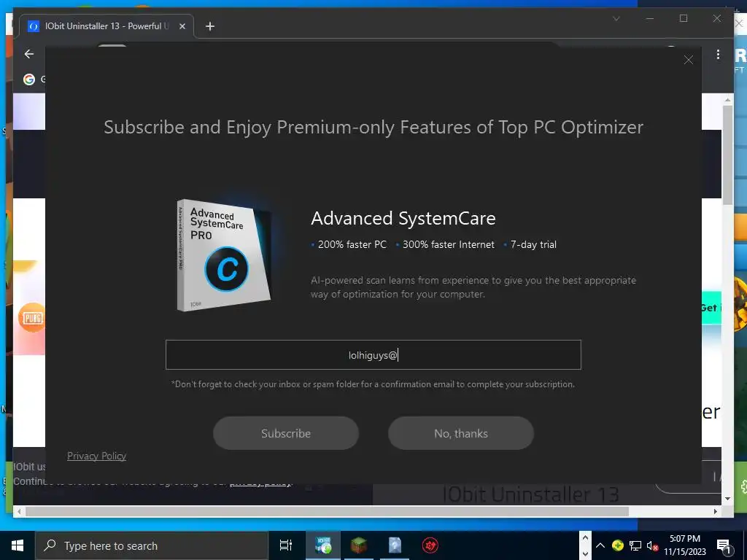Open a new browser tab
This screenshot has width=747, height=560.
[x=210, y=26]
